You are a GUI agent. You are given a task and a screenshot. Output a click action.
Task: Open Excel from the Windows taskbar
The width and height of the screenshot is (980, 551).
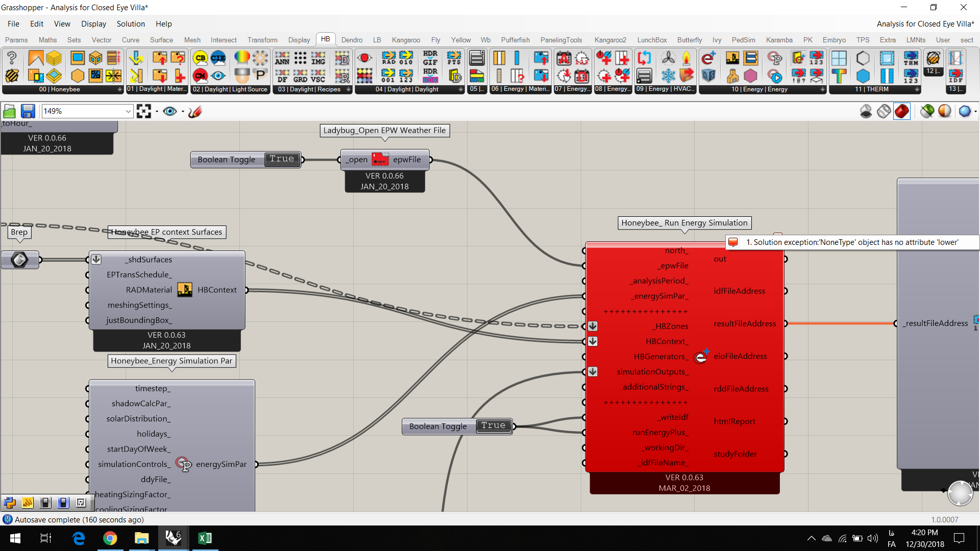tap(205, 538)
